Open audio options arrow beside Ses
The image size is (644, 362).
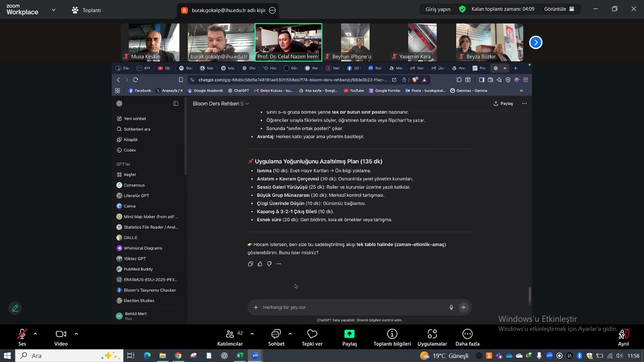pos(35,334)
